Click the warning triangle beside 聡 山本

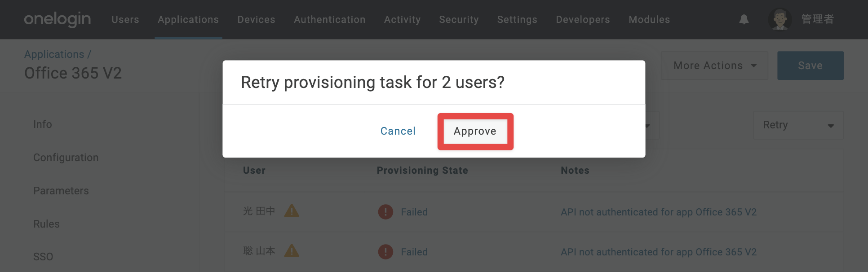click(x=292, y=250)
